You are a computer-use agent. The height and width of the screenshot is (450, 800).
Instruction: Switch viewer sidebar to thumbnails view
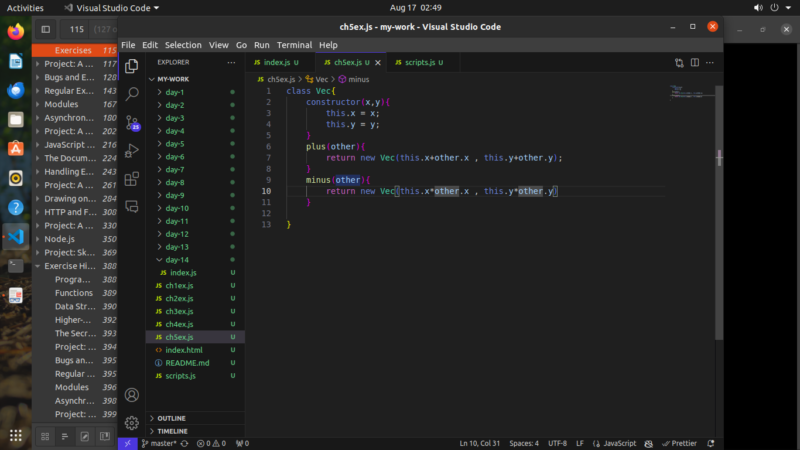click(x=45, y=436)
